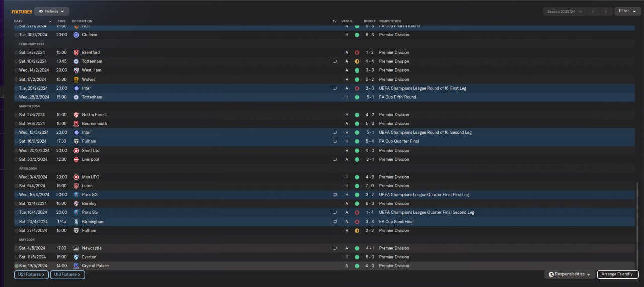This screenshot has width=644, height=287.
Task: Open the Fixtures view dropdown
Action: click(52, 11)
